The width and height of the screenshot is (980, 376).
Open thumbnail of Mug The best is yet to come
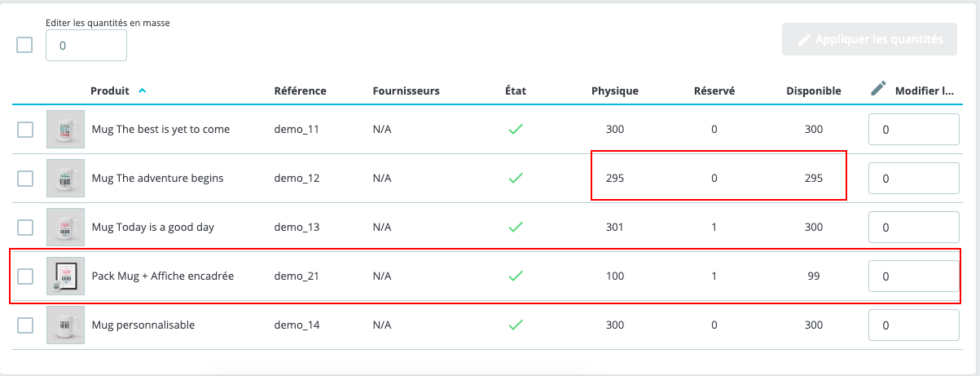tap(65, 129)
